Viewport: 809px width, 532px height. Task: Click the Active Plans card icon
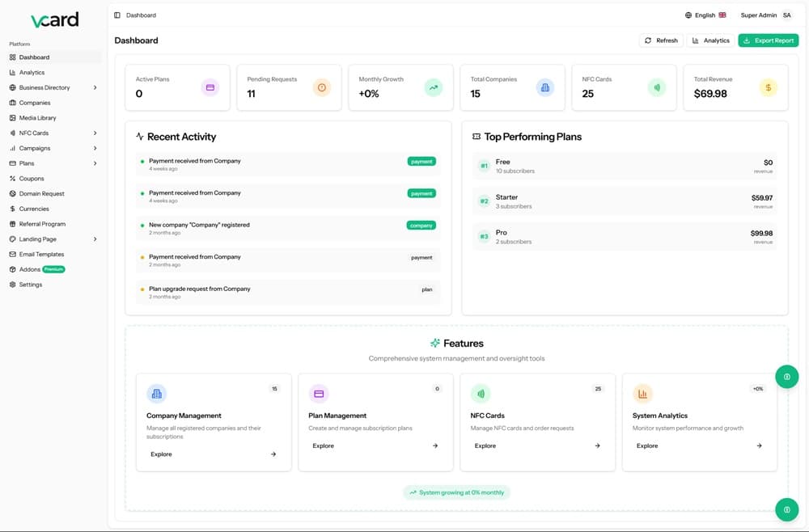[210, 87]
